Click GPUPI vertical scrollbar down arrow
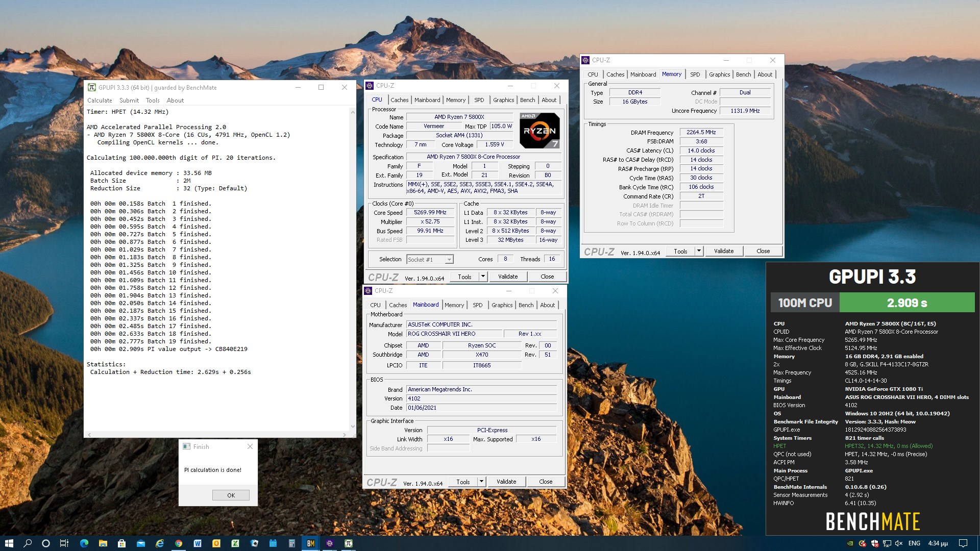 352,427
